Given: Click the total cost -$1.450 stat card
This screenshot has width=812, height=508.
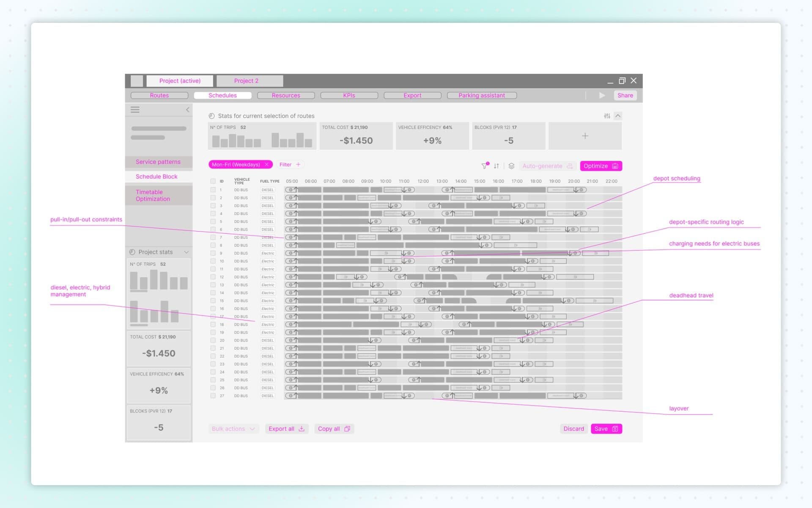Looking at the screenshot, I should pos(356,136).
